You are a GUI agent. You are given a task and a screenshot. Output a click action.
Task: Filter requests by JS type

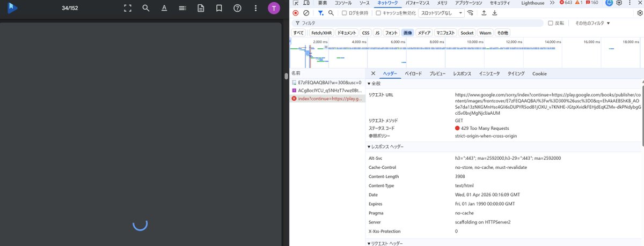click(377, 33)
